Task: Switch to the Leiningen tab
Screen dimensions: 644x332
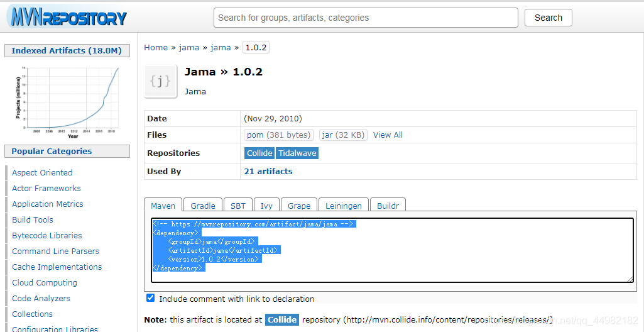Action: [x=343, y=206]
